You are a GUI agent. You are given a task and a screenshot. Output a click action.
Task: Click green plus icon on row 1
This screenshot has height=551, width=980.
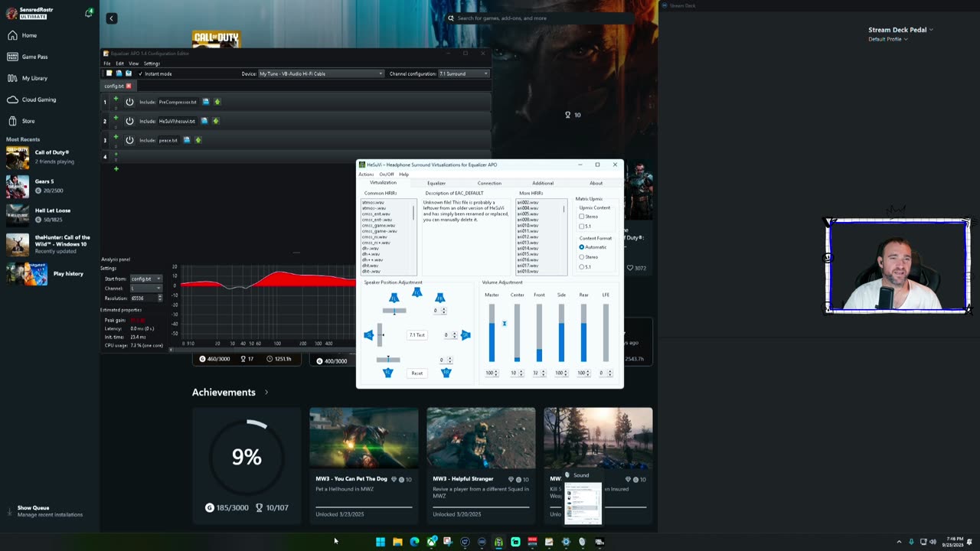(x=116, y=98)
